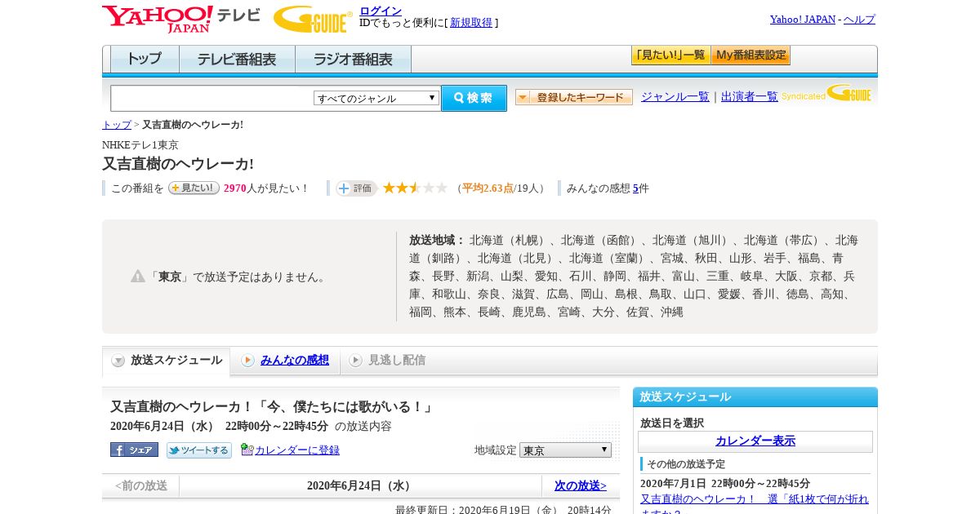980x514 pixels.
Task: Share program via Facebook シェア button
Action: 134,450
